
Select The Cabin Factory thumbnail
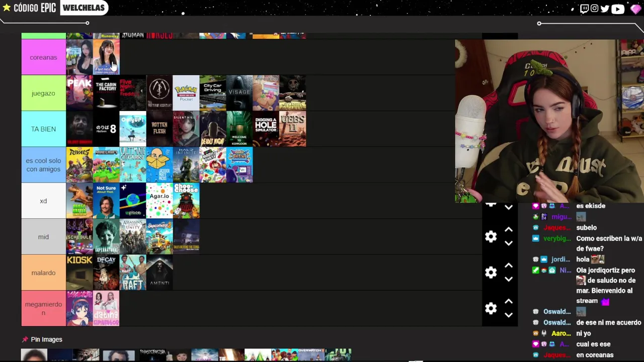click(x=106, y=93)
